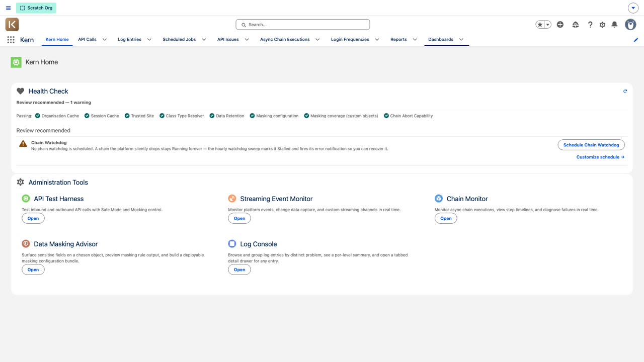Click the Masking configuration check icon
The width and height of the screenshot is (644, 362).
(x=253, y=116)
